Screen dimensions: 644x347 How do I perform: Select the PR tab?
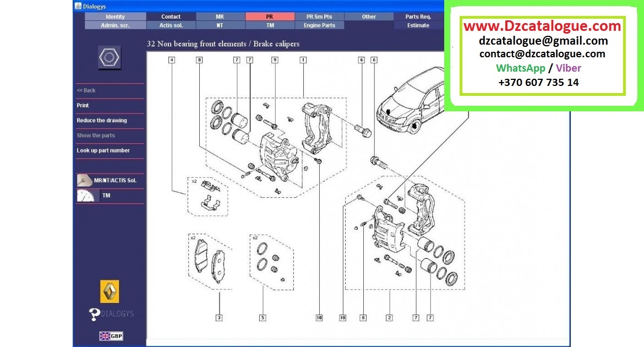click(x=269, y=17)
